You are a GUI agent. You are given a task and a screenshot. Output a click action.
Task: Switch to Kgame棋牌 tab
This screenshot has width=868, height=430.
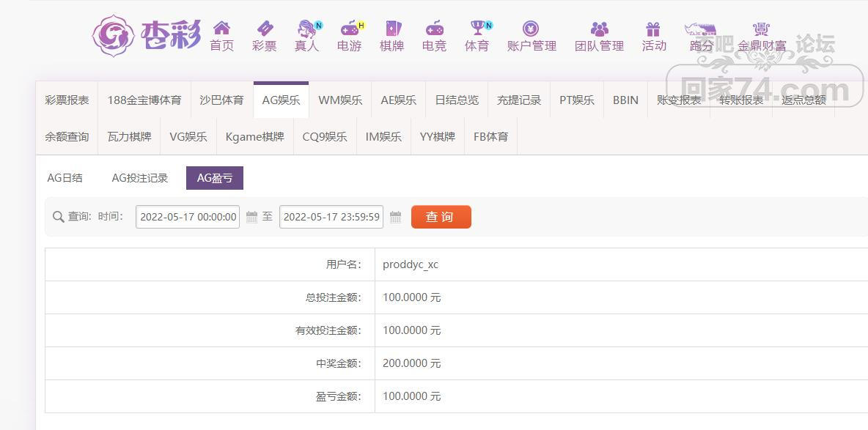tap(254, 137)
